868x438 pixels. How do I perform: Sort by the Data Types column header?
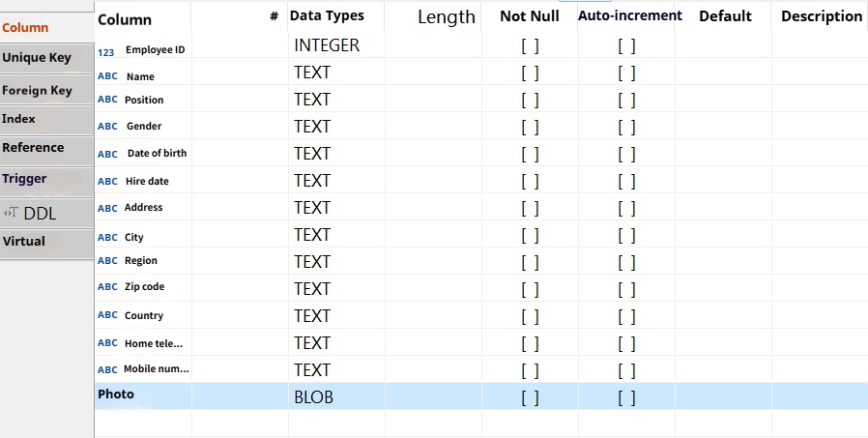327,15
